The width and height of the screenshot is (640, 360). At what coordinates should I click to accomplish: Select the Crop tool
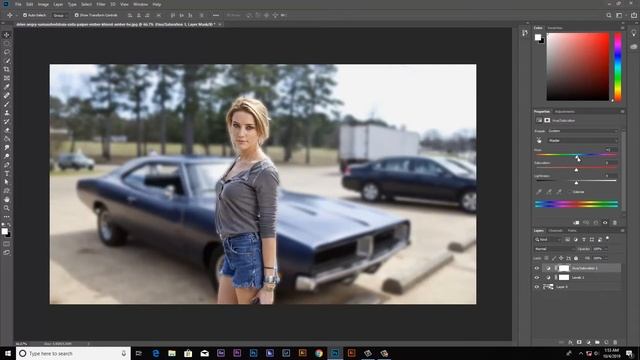click(7, 69)
